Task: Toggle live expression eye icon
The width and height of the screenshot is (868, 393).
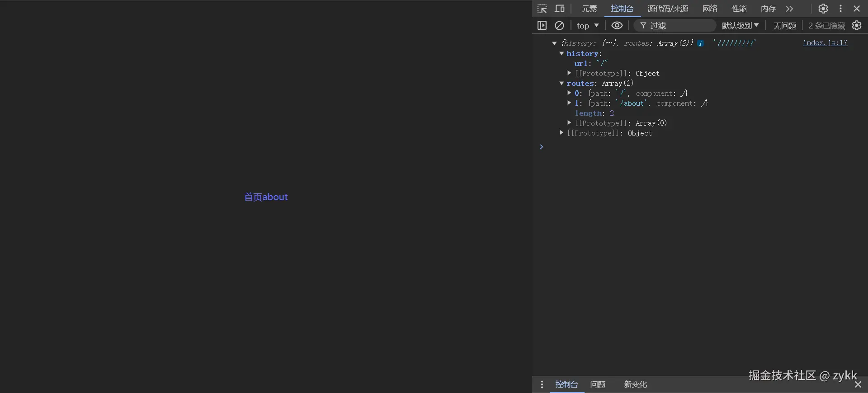Action: point(617,25)
